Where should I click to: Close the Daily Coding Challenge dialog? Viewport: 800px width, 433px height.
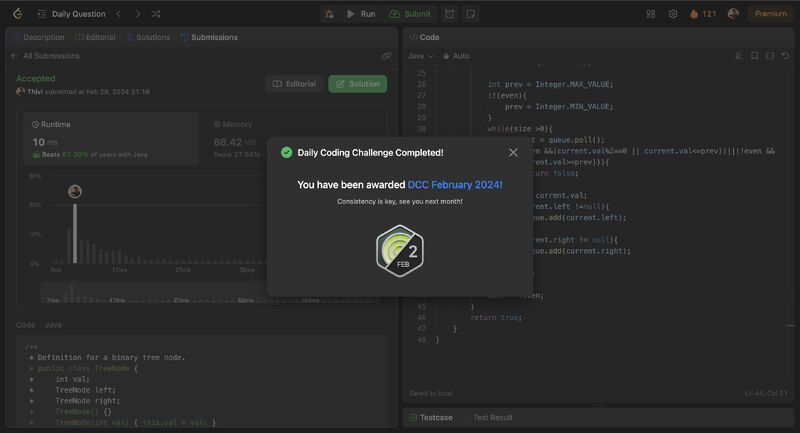tap(513, 152)
